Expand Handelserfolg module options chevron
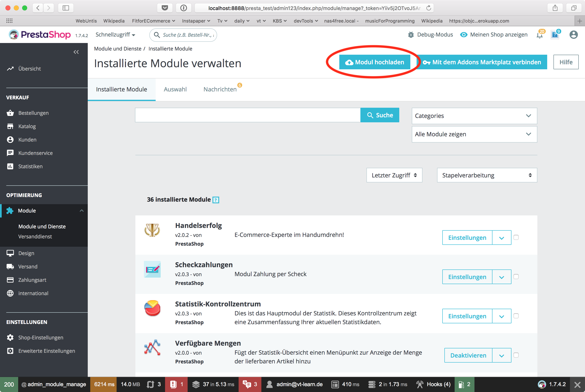This screenshot has height=392, width=585. point(502,238)
